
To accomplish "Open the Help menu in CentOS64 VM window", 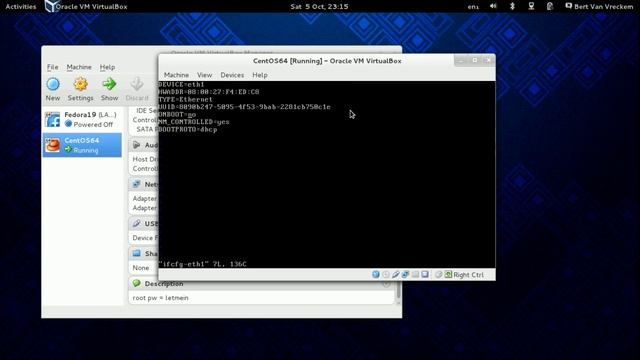I will [260, 75].
